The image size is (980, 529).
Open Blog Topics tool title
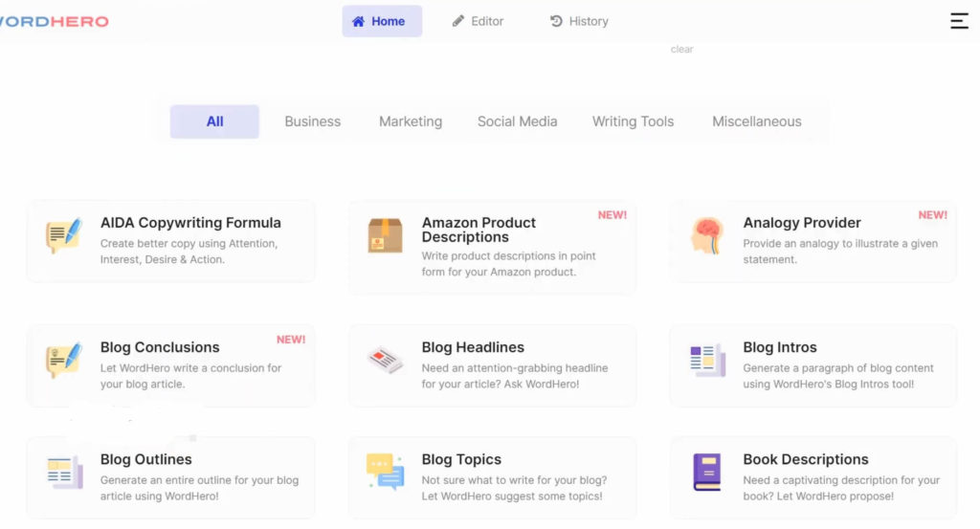pos(461,459)
